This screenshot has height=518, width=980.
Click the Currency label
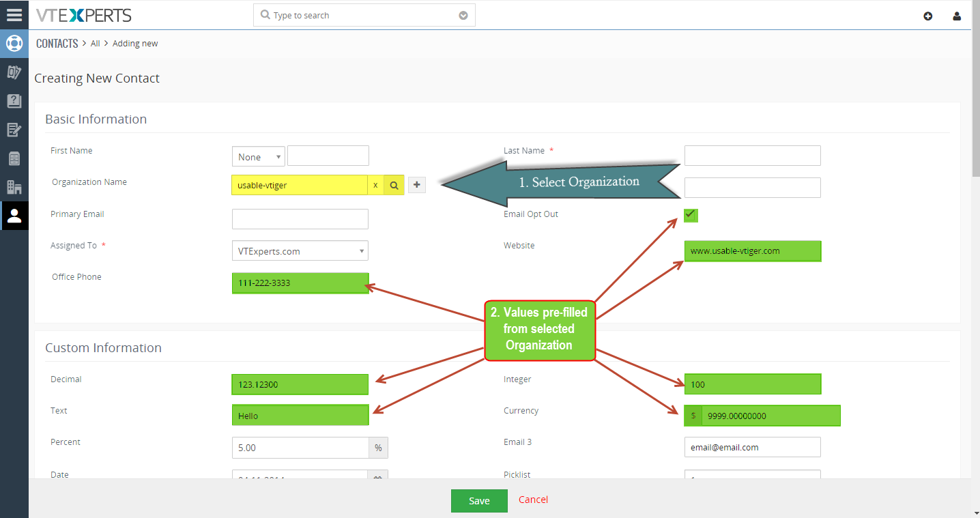(x=521, y=411)
